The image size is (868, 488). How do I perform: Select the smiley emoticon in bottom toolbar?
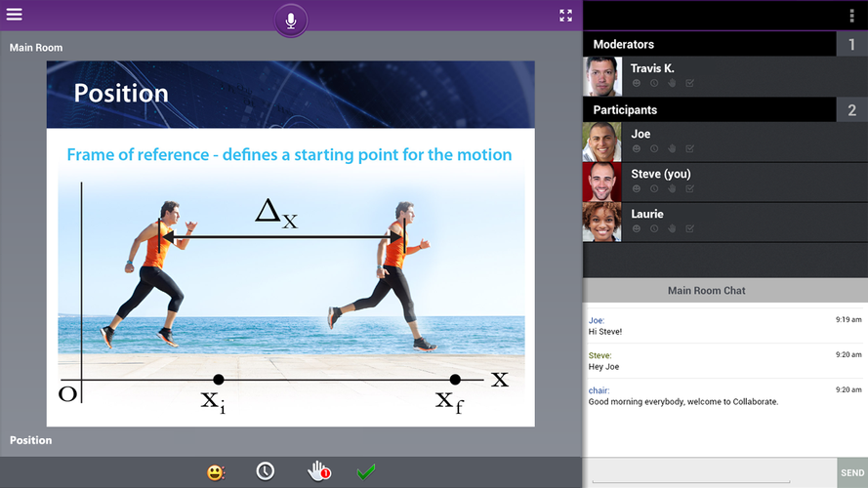click(x=216, y=472)
